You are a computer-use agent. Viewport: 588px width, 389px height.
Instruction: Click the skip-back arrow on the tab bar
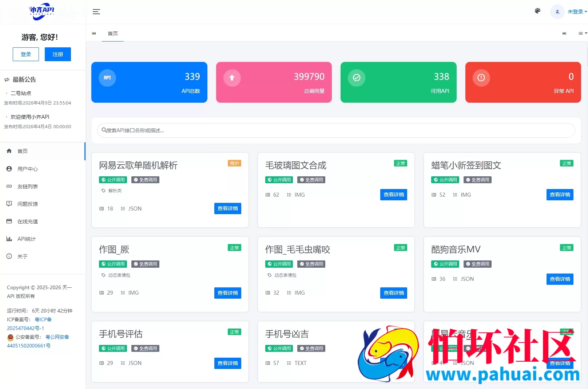pyautogui.click(x=94, y=33)
